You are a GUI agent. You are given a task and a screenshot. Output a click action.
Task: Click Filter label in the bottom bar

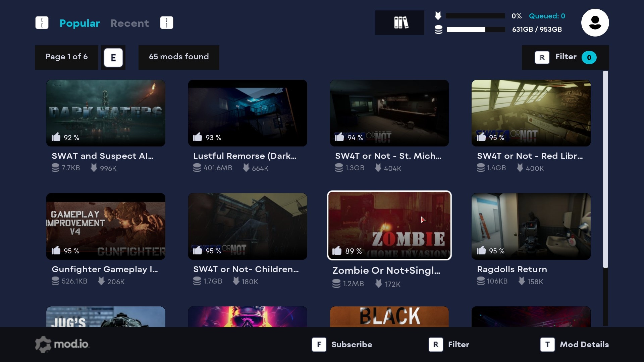click(459, 345)
